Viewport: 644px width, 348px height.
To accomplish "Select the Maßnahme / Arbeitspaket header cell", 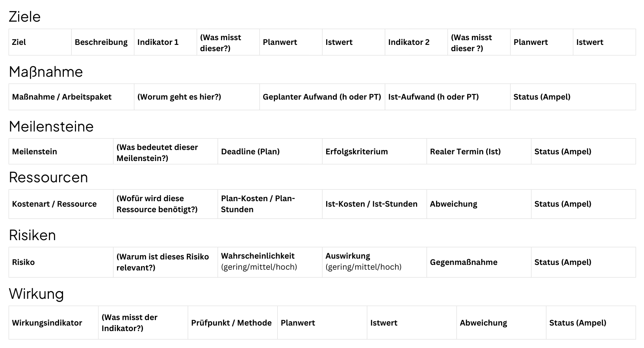I will (62, 97).
